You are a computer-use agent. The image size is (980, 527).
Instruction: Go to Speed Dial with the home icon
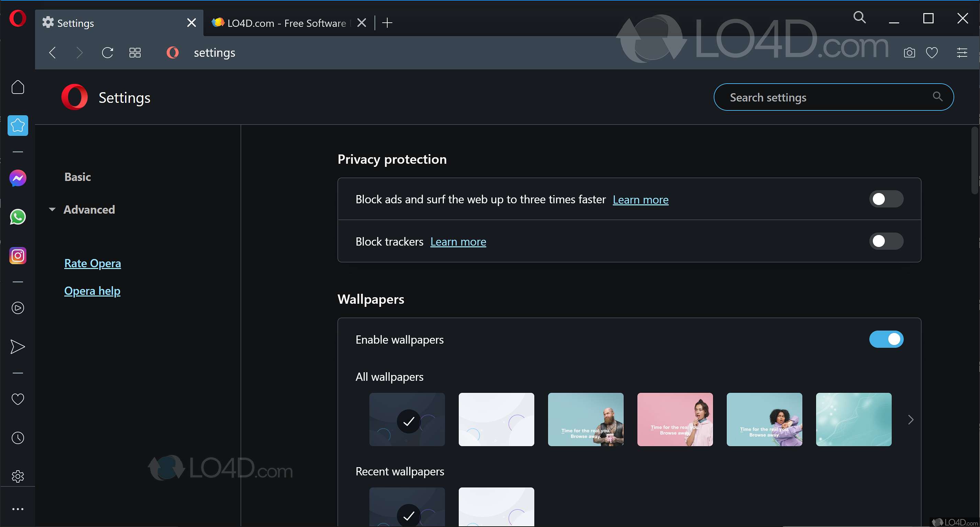(x=18, y=87)
